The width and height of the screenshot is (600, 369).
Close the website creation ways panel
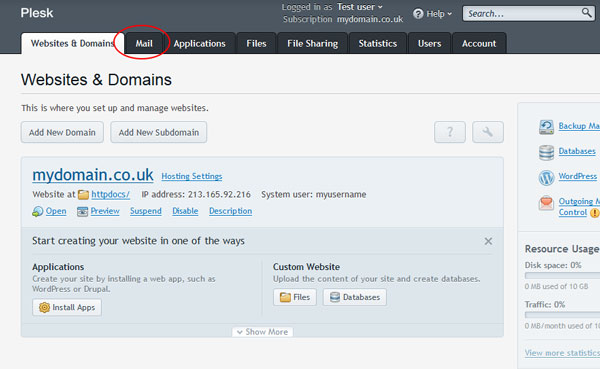click(x=488, y=241)
